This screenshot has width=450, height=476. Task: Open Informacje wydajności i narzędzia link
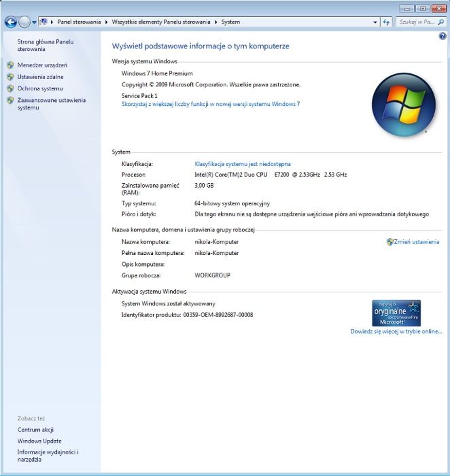(x=48, y=456)
